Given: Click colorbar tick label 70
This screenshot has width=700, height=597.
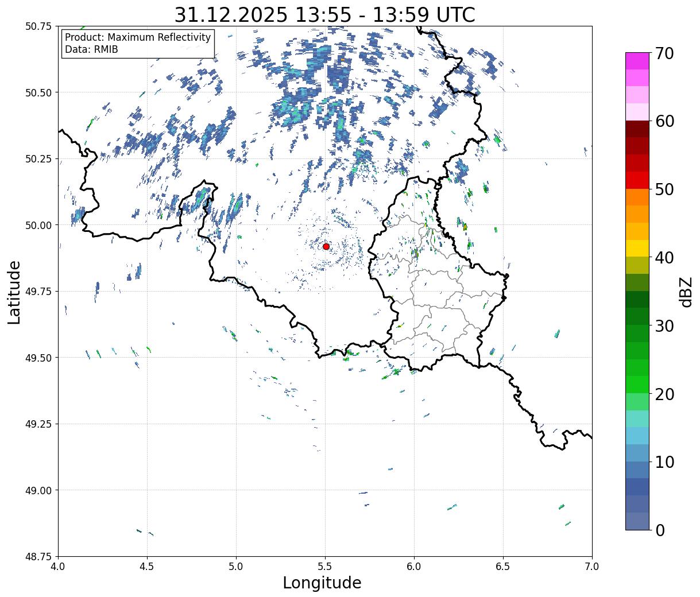Looking at the screenshot, I should pos(664,53).
